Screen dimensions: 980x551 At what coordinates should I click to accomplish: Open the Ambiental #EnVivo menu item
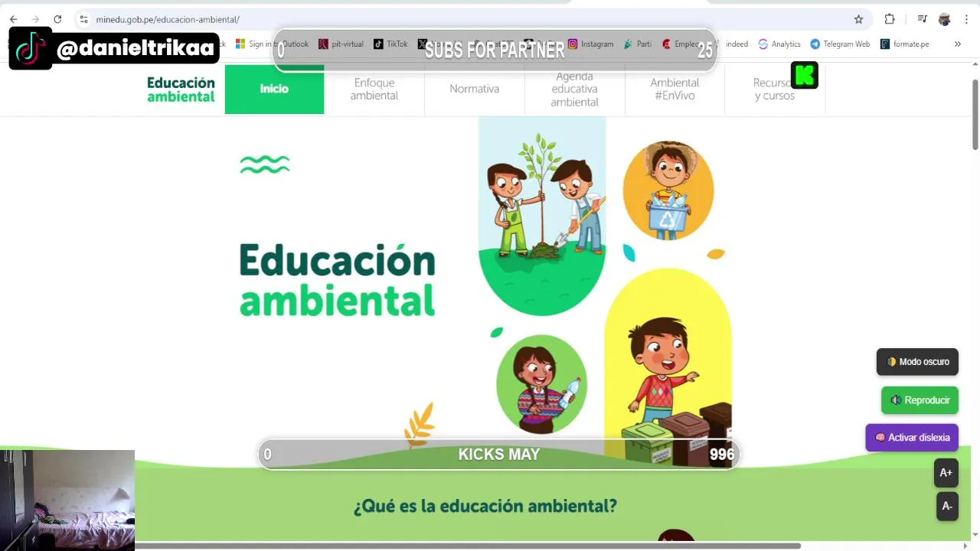(x=675, y=89)
